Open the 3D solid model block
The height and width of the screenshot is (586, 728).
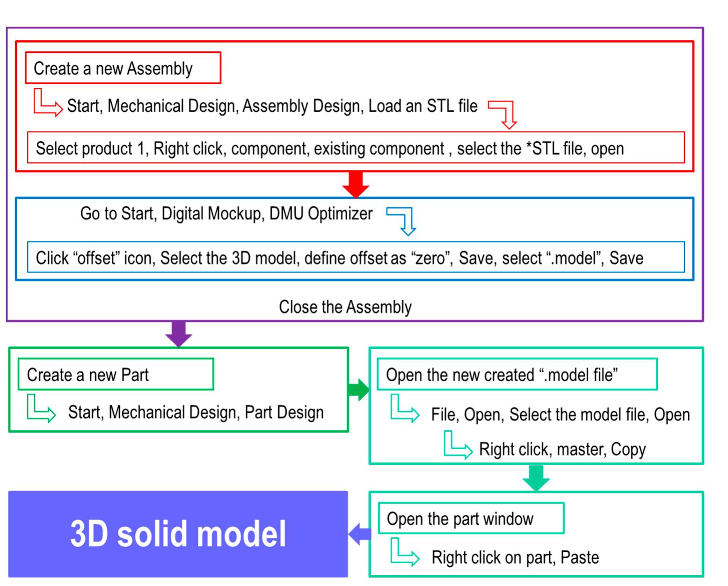pos(178,533)
